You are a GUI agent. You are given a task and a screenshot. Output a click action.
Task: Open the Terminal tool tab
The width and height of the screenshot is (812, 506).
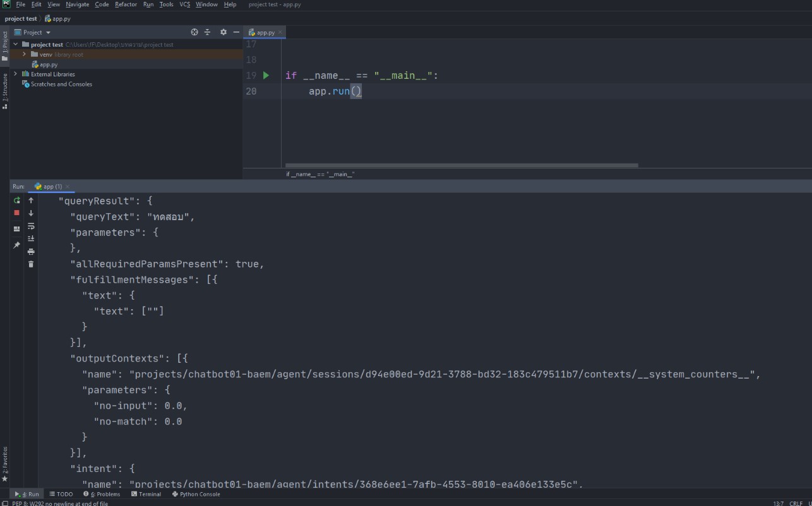(146, 494)
